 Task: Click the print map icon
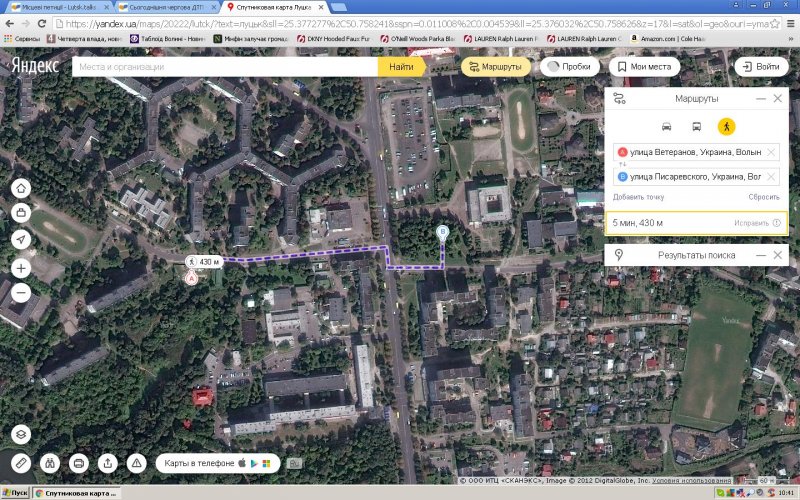click(79, 463)
